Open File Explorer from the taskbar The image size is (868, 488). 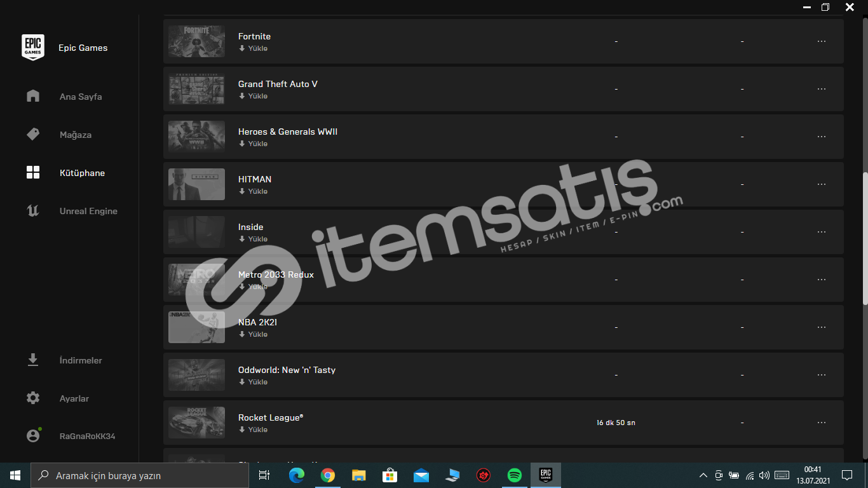click(x=359, y=475)
